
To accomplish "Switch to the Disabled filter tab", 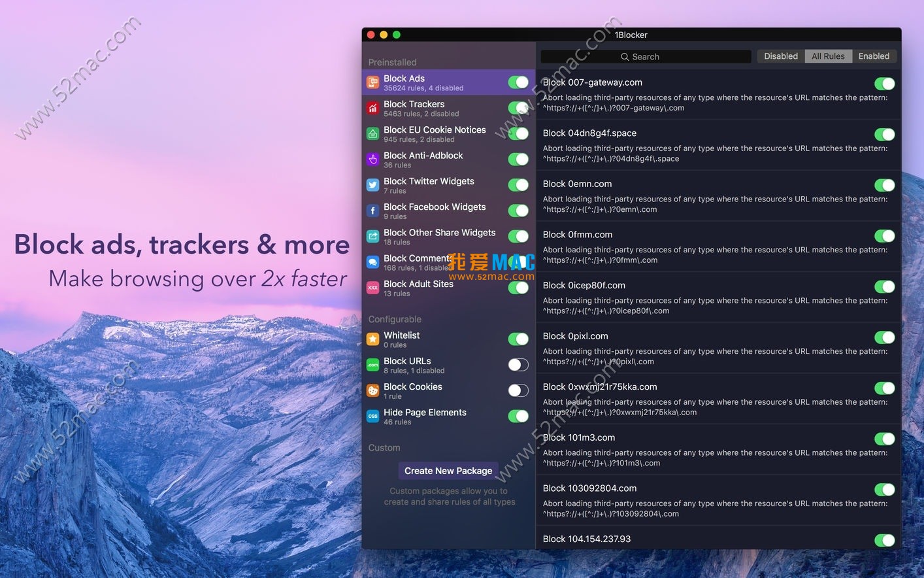I will 780,56.
